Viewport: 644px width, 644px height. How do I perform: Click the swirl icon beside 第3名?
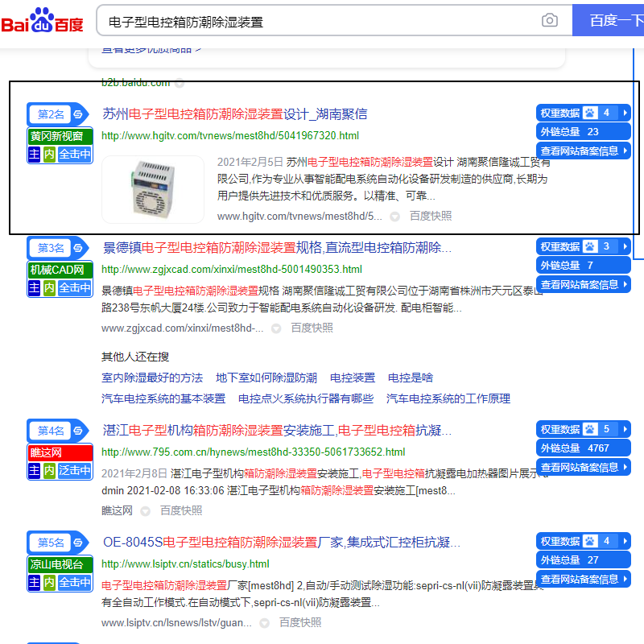[79, 248]
